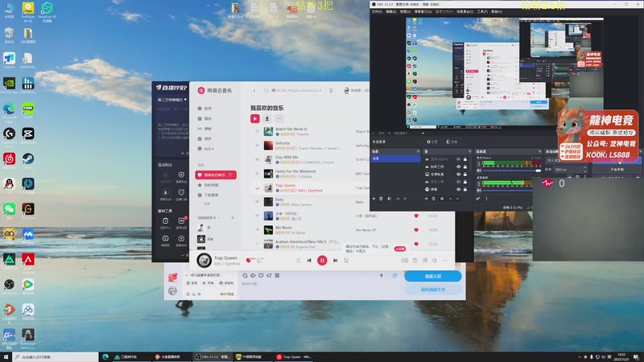This screenshot has height=362, width=644.
Task: Open 下载管理 in NetEase sidebar
Action: click(x=211, y=195)
